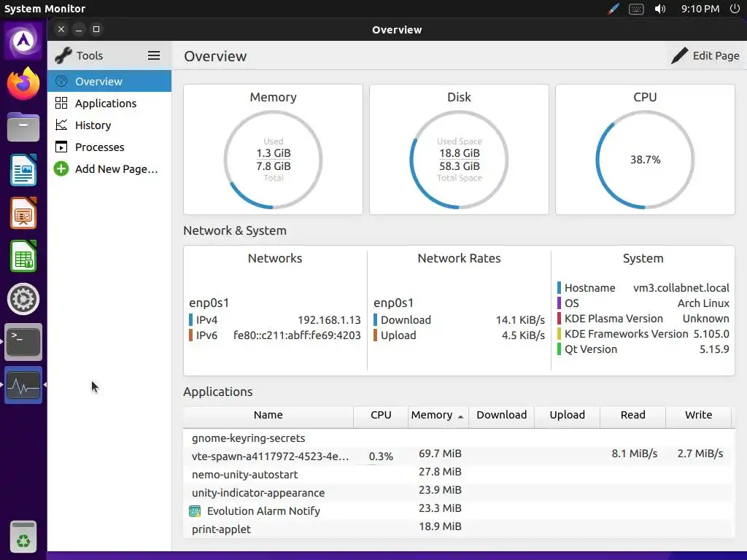Image resolution: width=747 pixels, height=560 pixels.
Task: Select the nemo-unity-autostart row
Action: click(x=459, y=475)
